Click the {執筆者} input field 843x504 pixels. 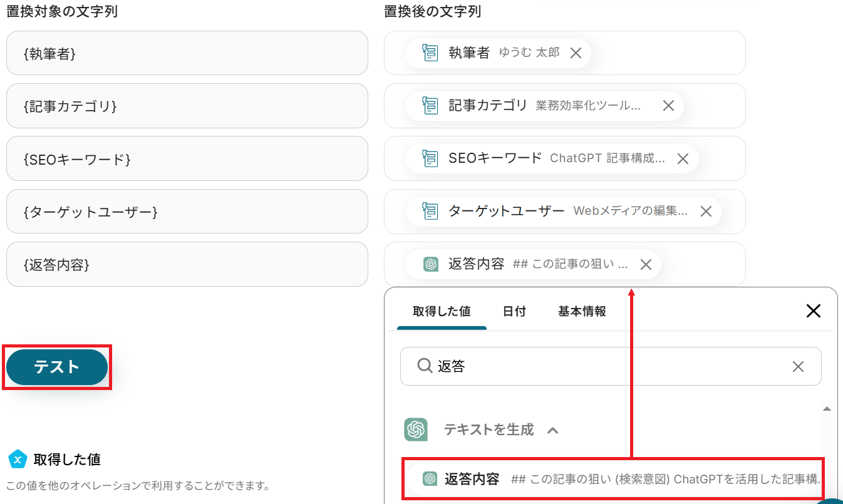(x=187, y=53)
